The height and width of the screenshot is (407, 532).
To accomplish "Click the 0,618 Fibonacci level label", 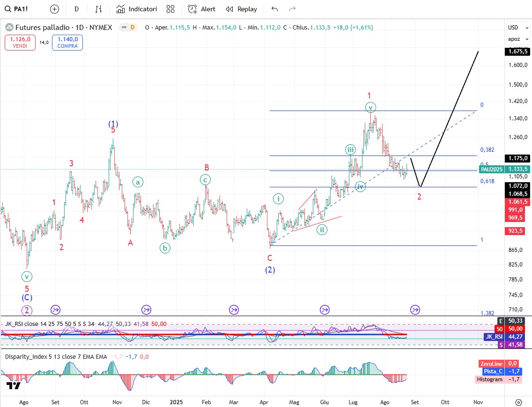I will (x=487, y=181).
